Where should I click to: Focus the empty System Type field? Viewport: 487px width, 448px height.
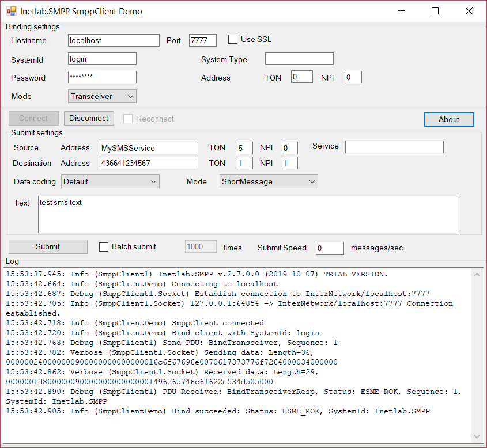coord(299,59)
